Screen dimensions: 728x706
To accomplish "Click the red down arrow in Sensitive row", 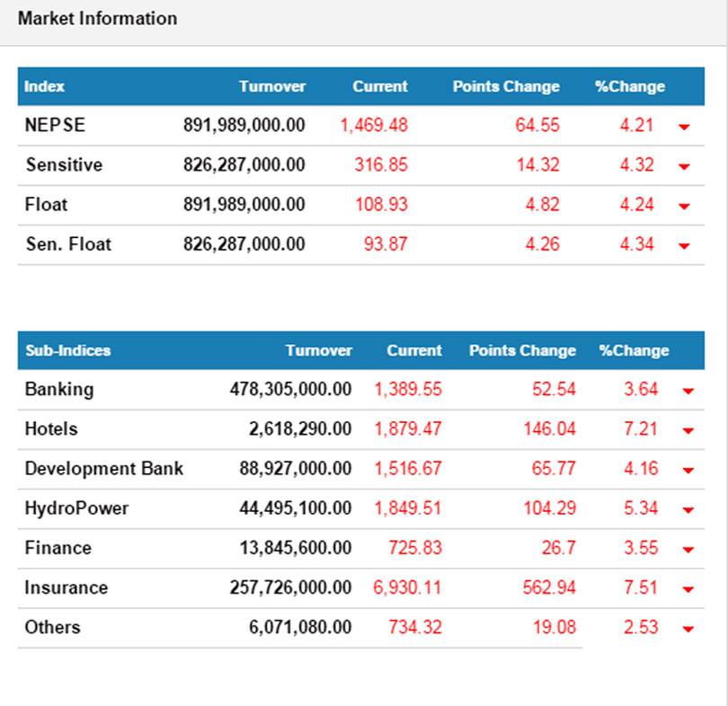I will click(x=684, y=166).
